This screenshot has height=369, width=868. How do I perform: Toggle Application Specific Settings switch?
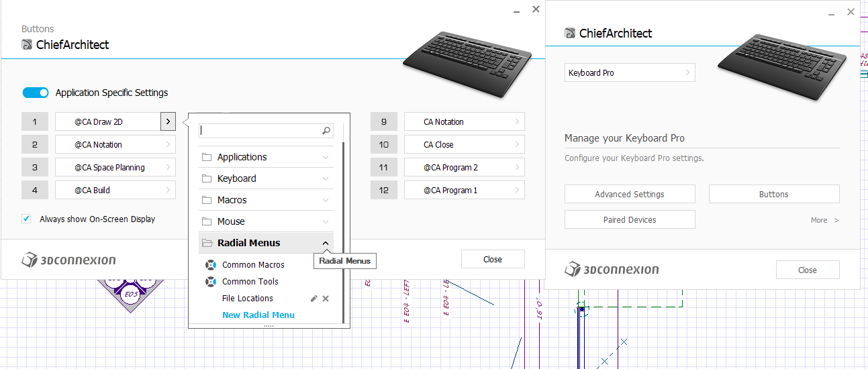[36, 93]
